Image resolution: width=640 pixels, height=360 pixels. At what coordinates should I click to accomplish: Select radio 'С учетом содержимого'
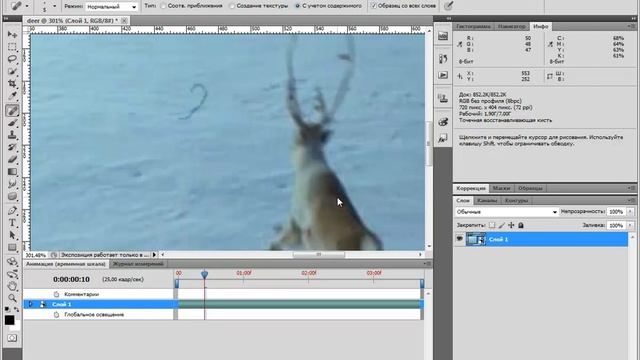click(298, 6)
